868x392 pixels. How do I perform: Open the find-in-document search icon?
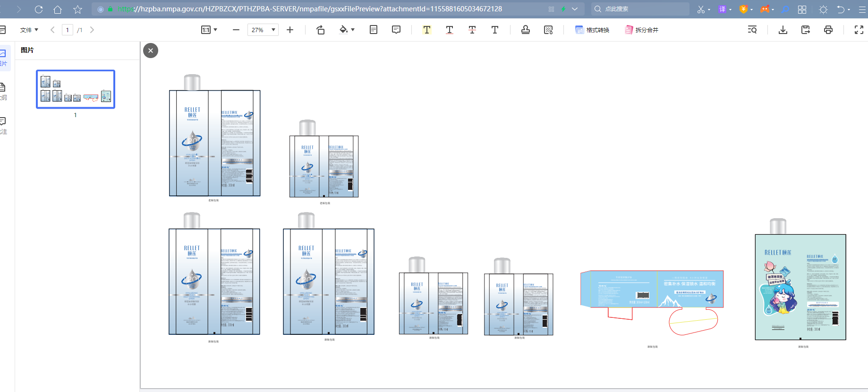[752, 30]
